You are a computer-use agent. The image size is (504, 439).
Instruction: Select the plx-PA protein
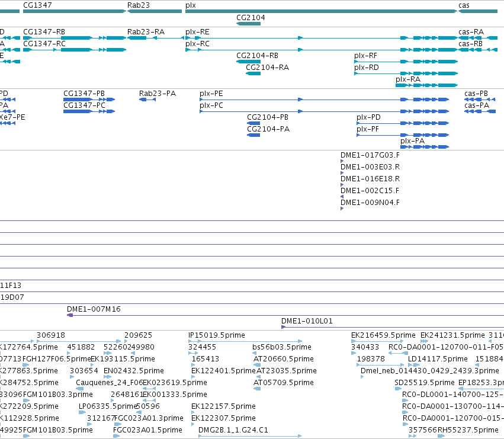click(425, 147)
